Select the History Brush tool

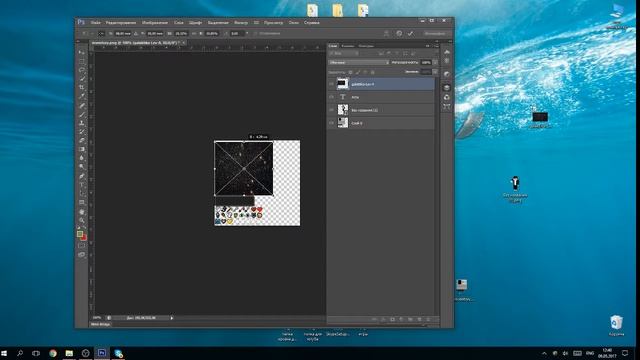tap(82, 131)
